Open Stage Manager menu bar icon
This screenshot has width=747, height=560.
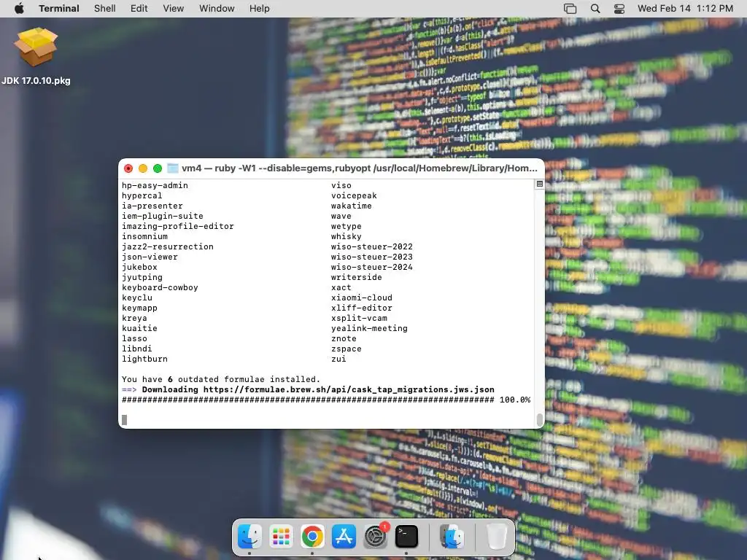tap(570, 9)
